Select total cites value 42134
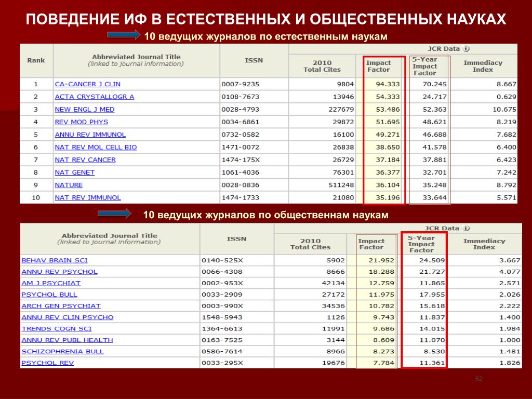 (333, 283)
